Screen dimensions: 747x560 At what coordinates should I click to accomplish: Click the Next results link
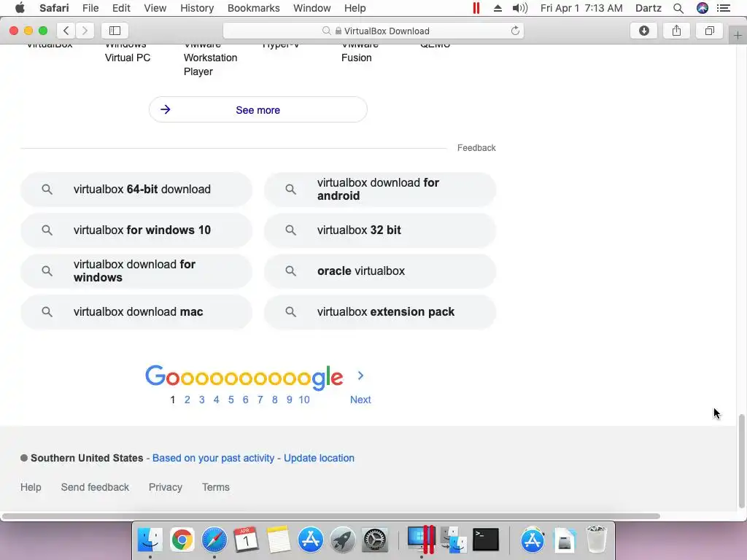point(360,400)
